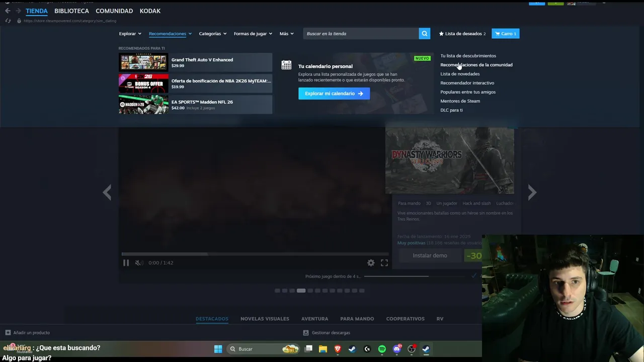Select the COOPERATIVOS tab
This screenshot has height=362, width=644.
click(405, 319)
